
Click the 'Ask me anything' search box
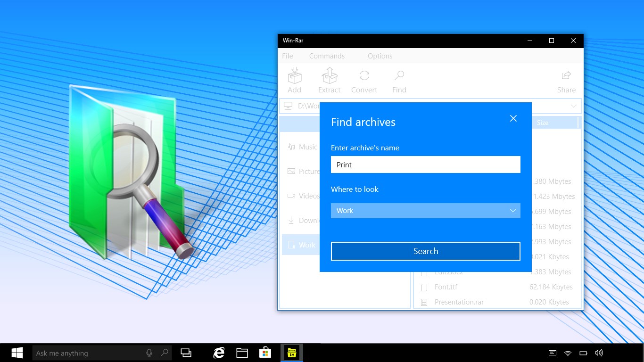[102, 353]
